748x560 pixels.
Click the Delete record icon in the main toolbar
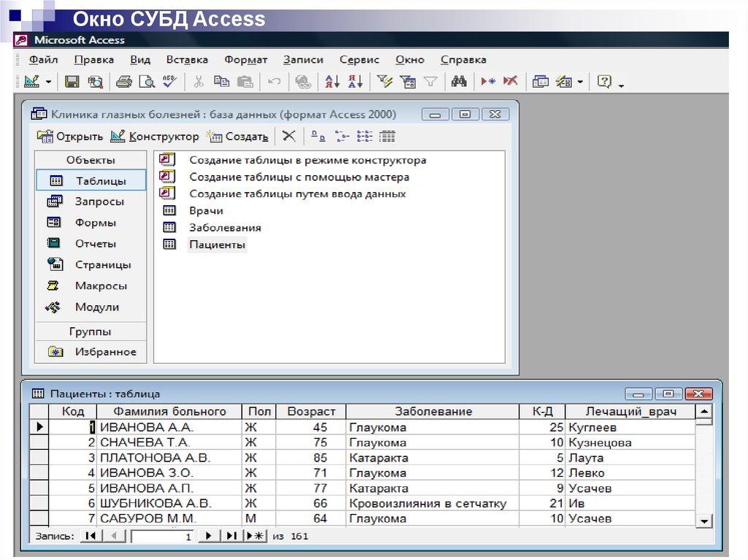point(511,82)
